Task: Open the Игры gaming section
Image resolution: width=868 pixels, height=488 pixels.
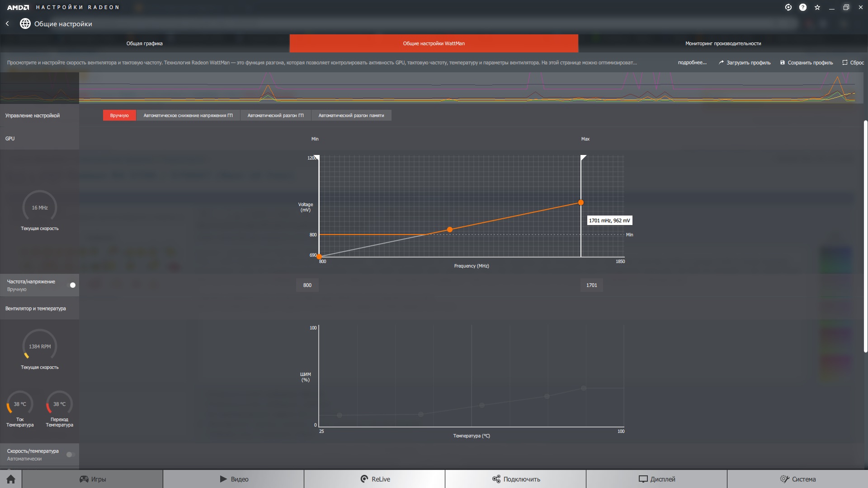Action: tap(93, 479)
